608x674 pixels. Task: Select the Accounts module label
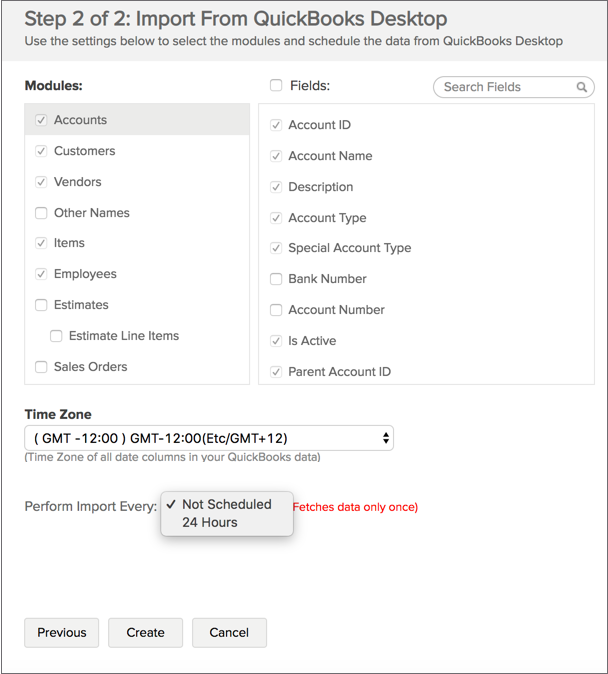click(x=80, y=120)
